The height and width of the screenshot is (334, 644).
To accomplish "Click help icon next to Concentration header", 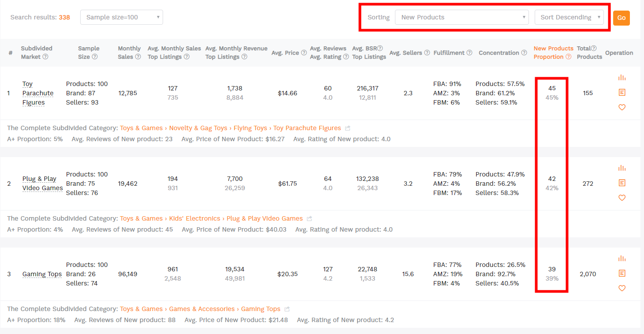I will (524, 53).
